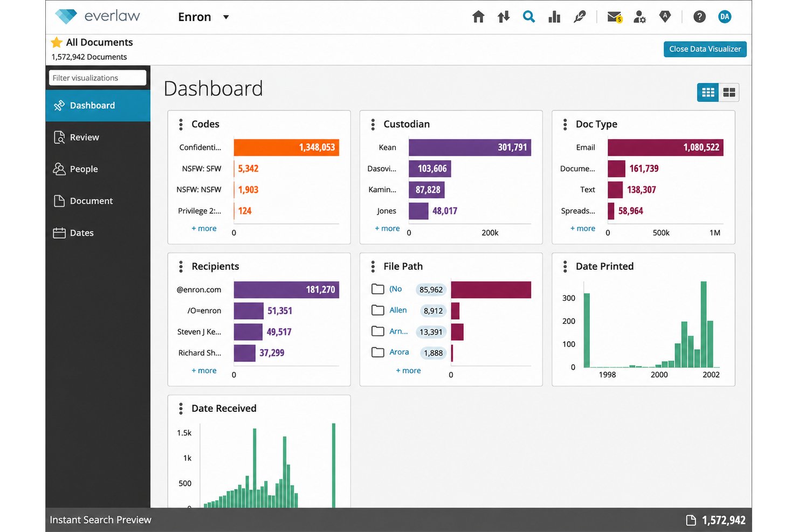Open the Doc Type card options menu
This screenshot has width=798, height=532.
point(565,124)
